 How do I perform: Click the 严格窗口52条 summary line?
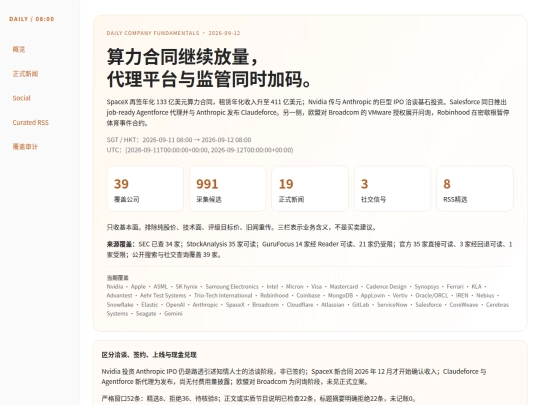tap(258, 399)
